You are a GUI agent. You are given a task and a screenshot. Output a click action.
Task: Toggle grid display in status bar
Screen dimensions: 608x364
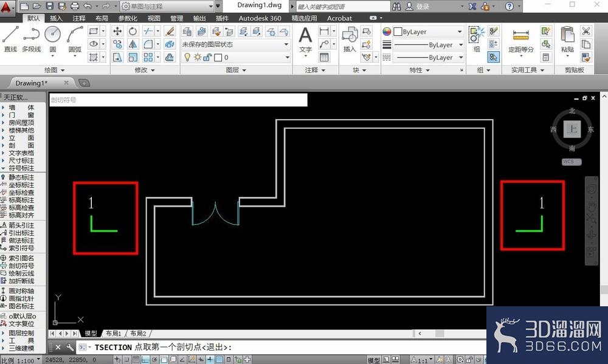coord(136,360)
